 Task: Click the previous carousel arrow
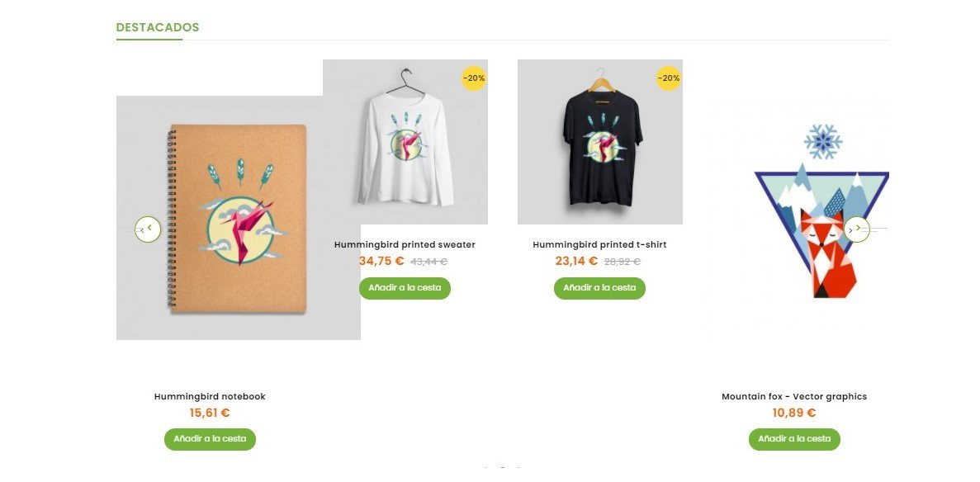[148, 229]
